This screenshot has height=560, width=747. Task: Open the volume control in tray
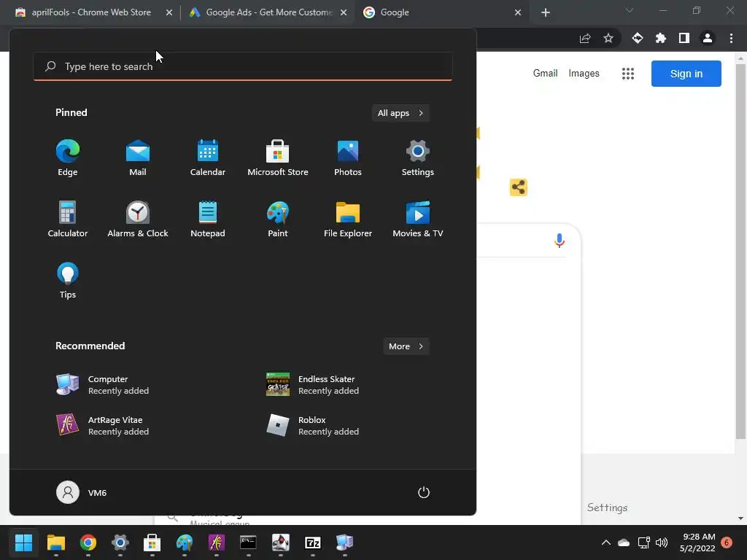tap(662, 542)
